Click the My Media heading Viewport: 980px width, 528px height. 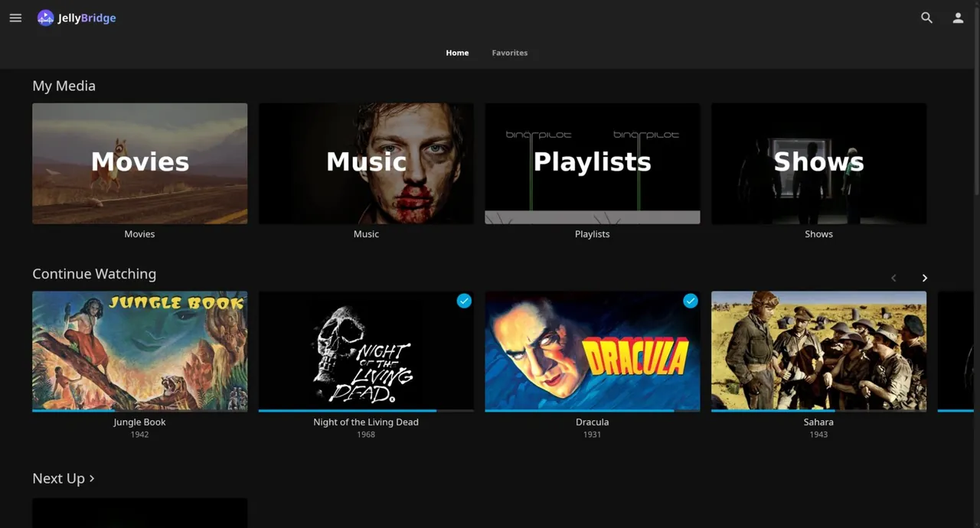point(64,86)
